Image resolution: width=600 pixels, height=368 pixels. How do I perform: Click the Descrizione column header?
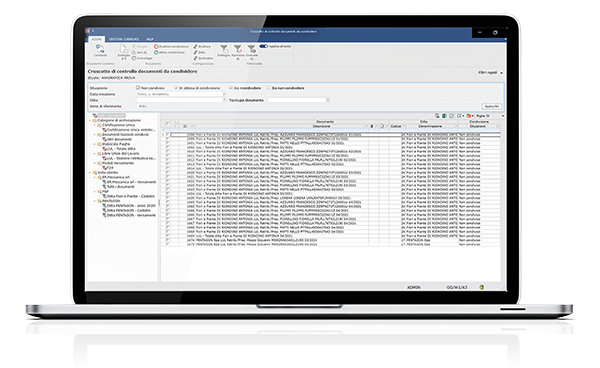[321, 126]
